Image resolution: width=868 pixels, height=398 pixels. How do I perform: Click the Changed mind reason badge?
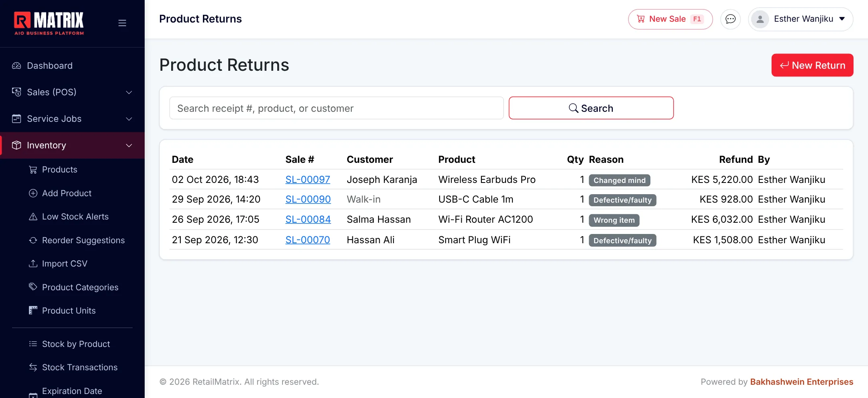tap(620, 180)
